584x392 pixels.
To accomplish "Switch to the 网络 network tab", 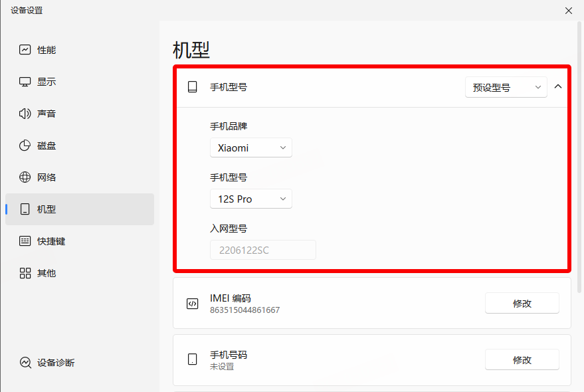I will (x=80, y=177).
